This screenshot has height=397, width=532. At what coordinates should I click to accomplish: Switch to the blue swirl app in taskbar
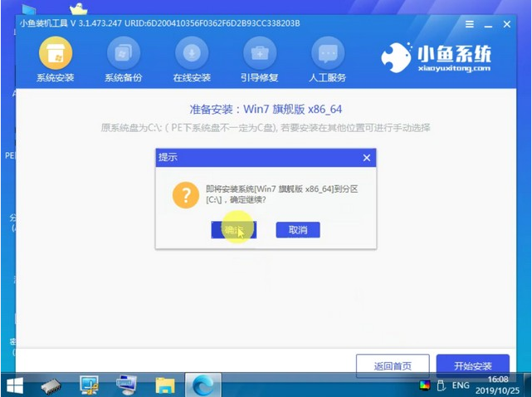pyautogui.click(x=203, y=385)
